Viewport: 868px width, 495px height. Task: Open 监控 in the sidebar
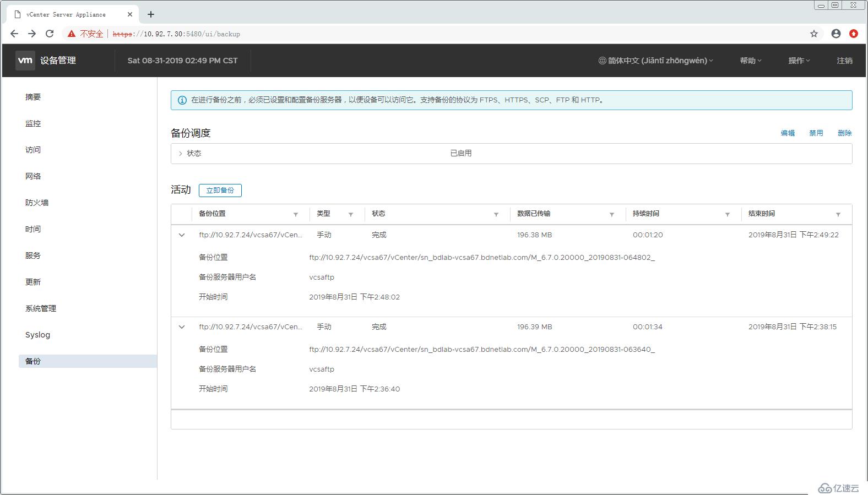click(33, 123)
